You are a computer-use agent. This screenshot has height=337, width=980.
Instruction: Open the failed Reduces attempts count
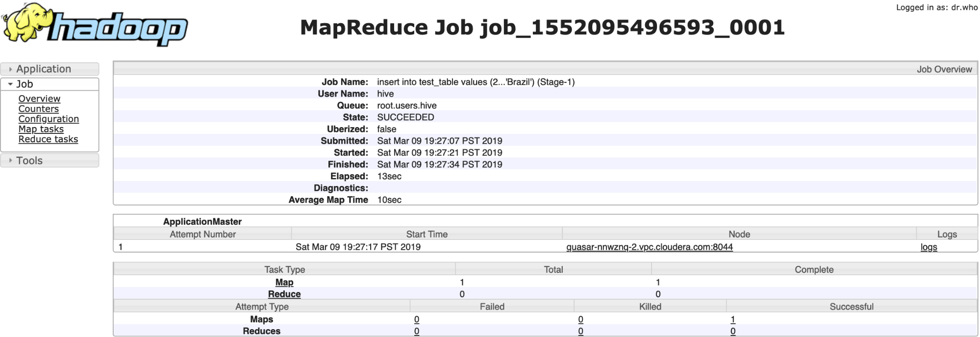point(417,331)
